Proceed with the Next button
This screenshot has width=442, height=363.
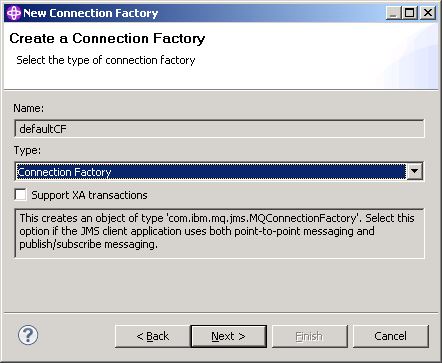[x=228, y=336]
